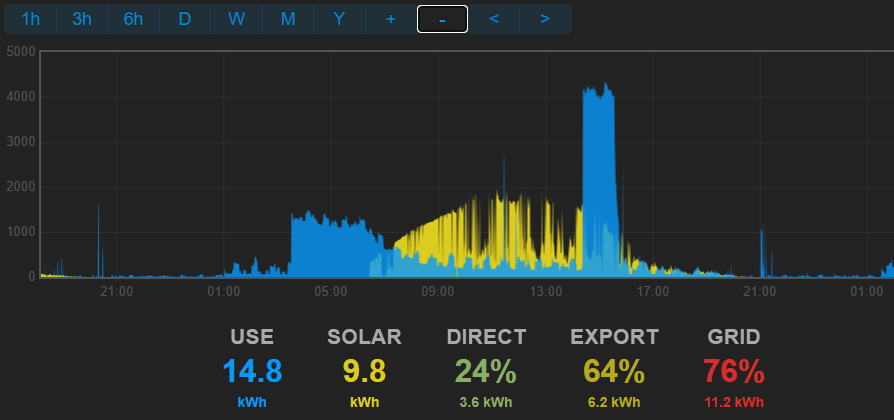The width and height of the screenshot is (894, 420).
Task: Pick the Y year range
Action: tap(339, 19)
